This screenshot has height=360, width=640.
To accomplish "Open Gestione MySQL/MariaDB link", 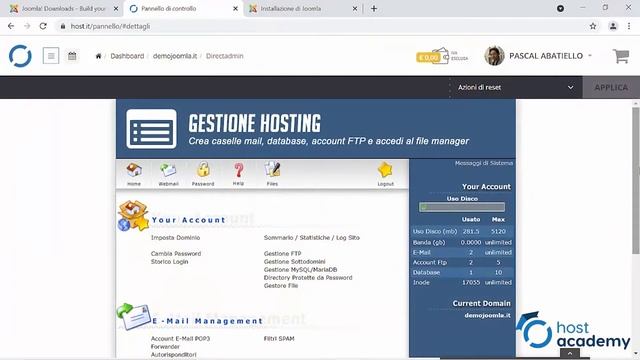I will point(300,269).
